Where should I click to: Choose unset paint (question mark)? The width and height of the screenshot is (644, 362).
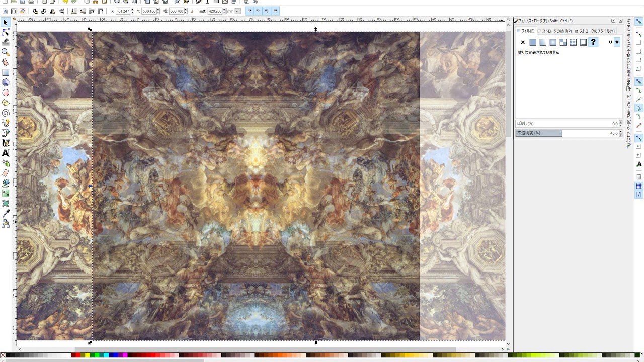[x=593, y=42]
